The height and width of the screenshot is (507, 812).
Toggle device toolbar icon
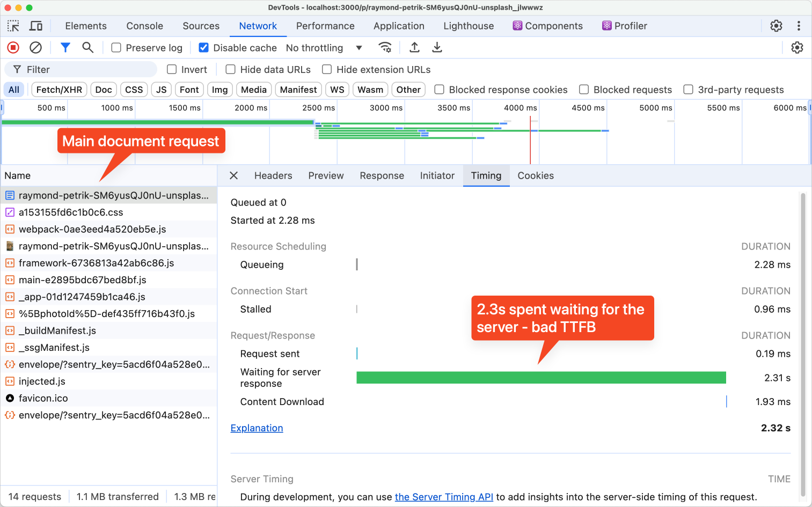click(x=36, y=26)
